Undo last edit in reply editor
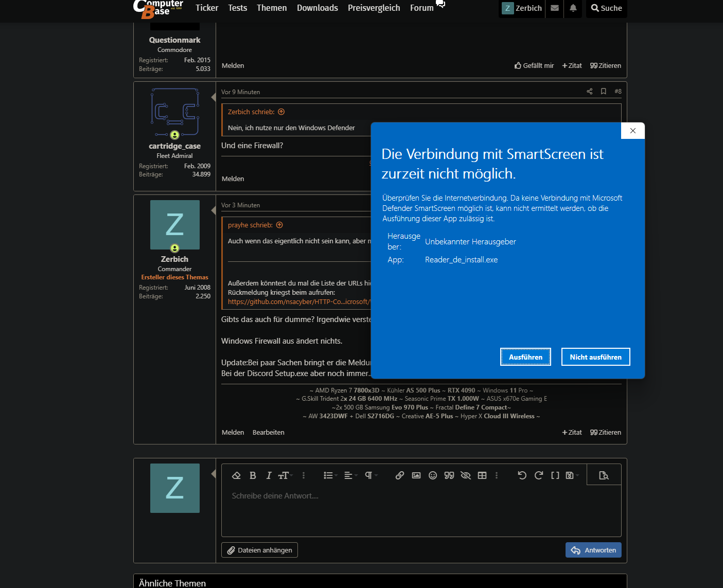 pos(522,475)
